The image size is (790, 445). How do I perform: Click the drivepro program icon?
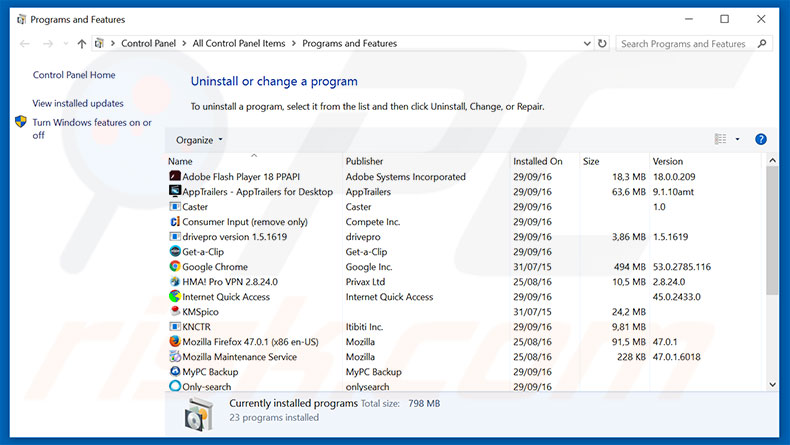[x=175, y=236]
